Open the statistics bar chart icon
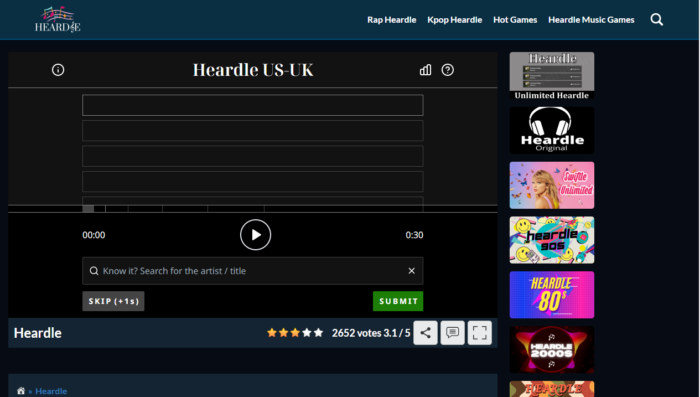 click(425, 70)
